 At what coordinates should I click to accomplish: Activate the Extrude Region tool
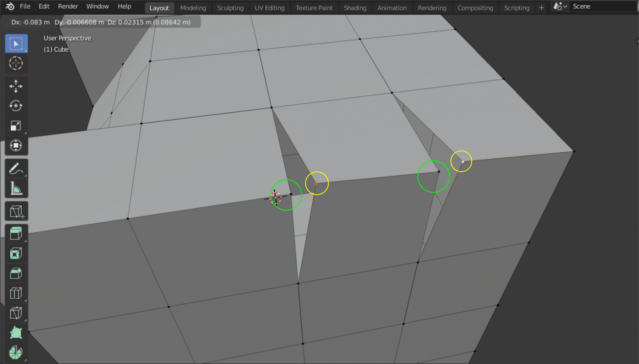click(16, 234)
